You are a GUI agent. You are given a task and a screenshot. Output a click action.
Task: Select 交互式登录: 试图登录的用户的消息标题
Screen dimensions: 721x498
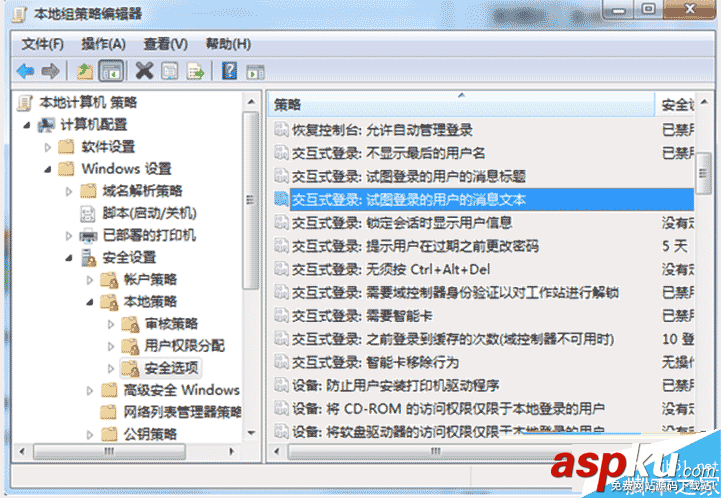coord(409,176)
